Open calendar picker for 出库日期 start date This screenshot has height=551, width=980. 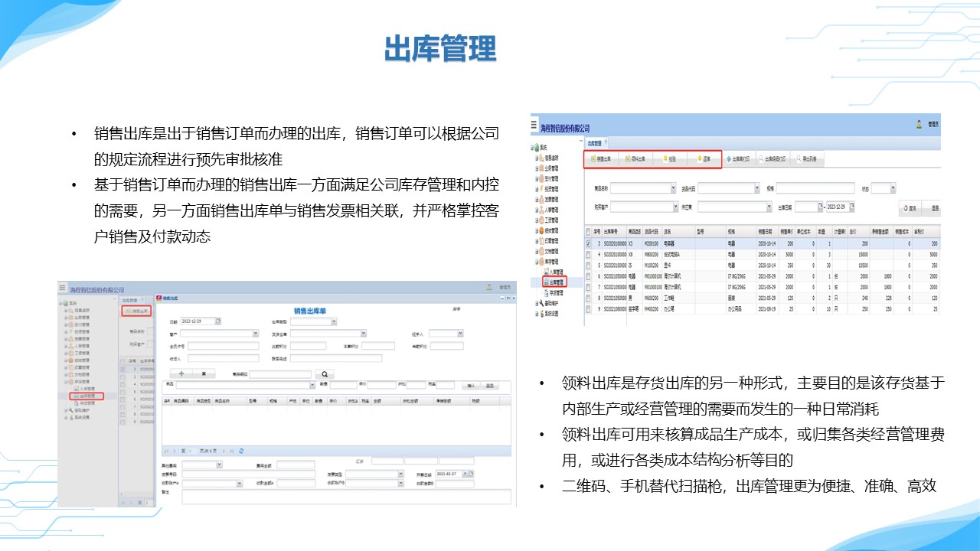click(x=821, y=207)
